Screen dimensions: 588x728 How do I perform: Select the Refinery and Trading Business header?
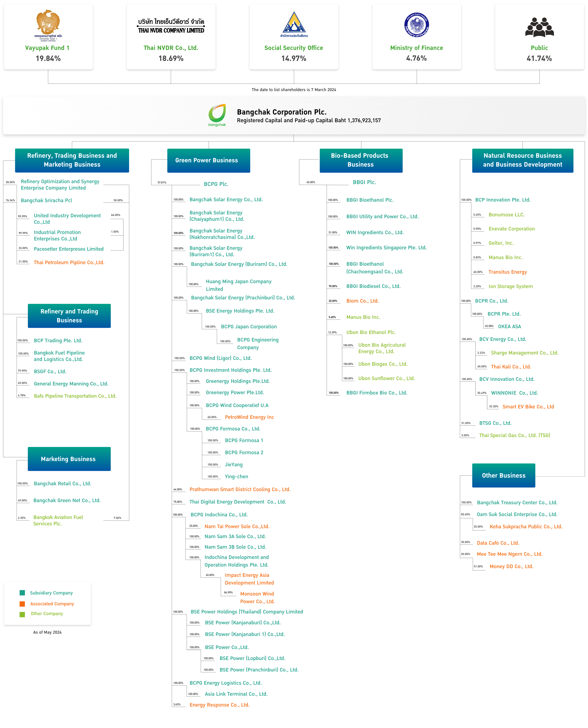pos(69,316)
